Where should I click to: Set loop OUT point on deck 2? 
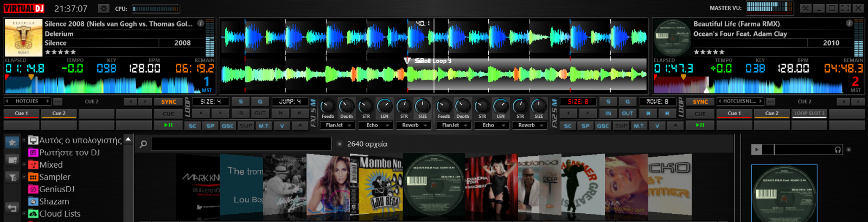(627, 113)
